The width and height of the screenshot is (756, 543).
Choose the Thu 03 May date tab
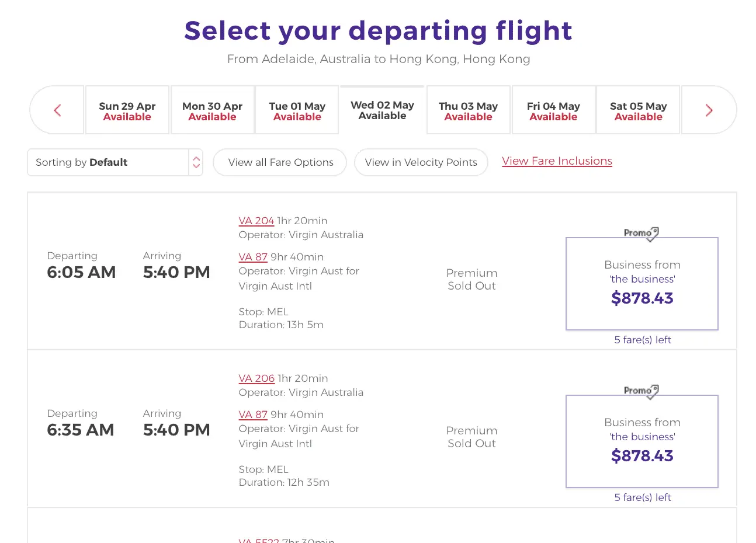[x=468, y=110]
